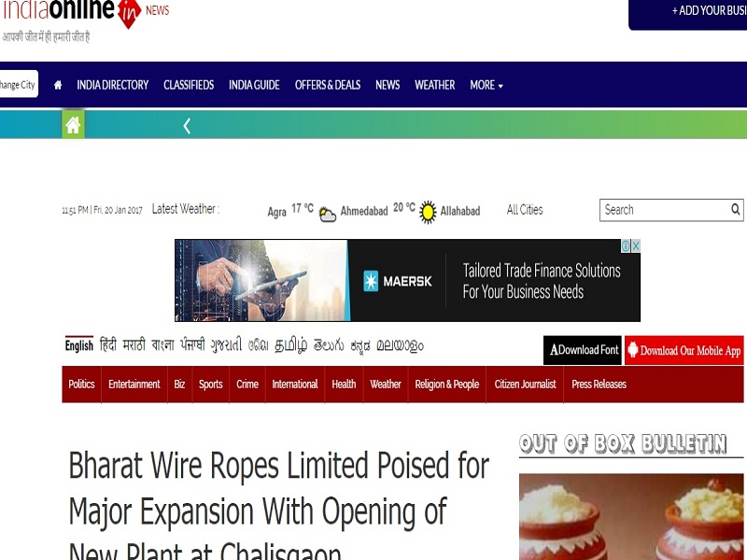Expand the MORE dropdown menu
747x560 pixels.
[486, 85]
